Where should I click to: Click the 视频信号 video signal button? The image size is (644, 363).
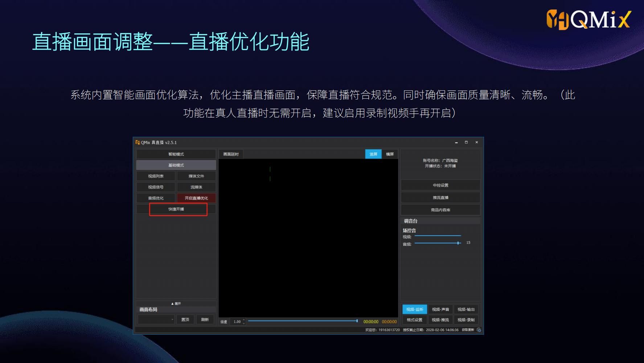pyautogui.click(x=156, y=187)
